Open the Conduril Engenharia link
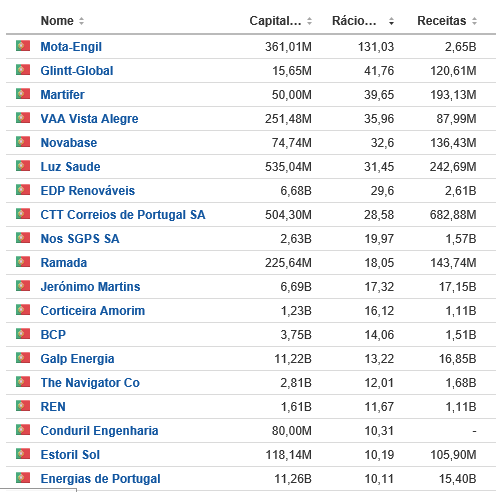This screenshot has width=496, height=492. point(99,431)
